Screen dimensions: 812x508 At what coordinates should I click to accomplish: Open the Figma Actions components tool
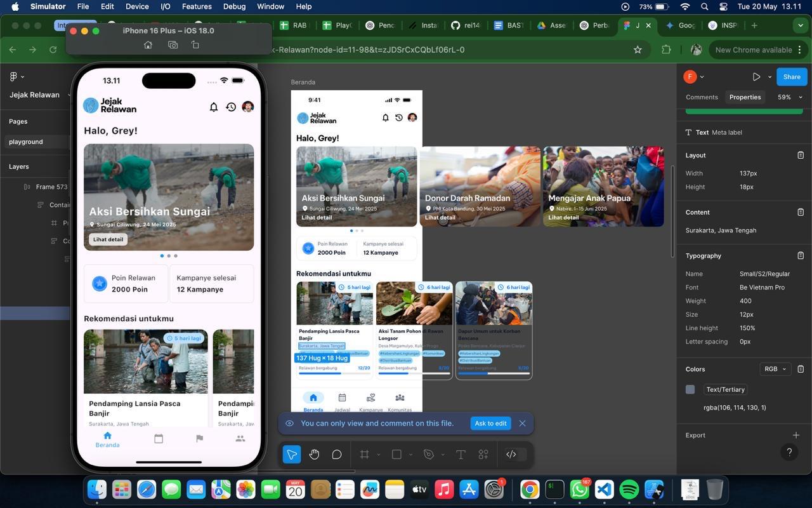tap(483, 454)
